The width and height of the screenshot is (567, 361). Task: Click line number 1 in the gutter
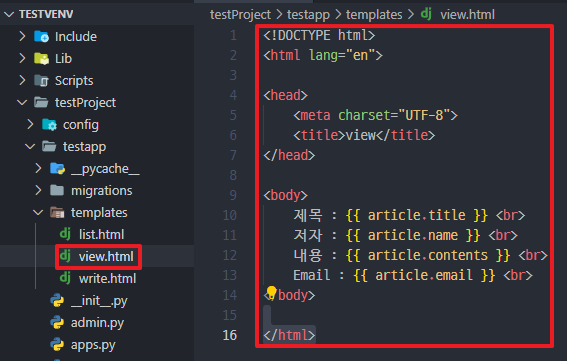(234, 35)
